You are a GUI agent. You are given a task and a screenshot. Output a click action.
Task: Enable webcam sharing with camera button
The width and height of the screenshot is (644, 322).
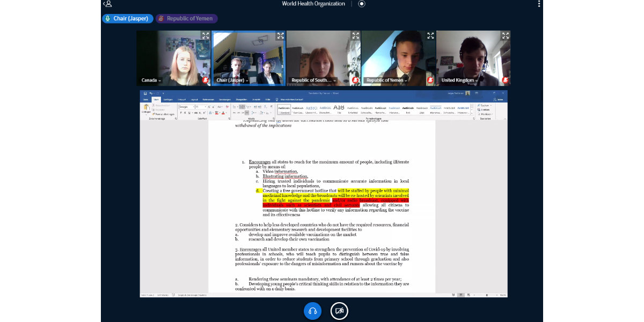[339, 311]
